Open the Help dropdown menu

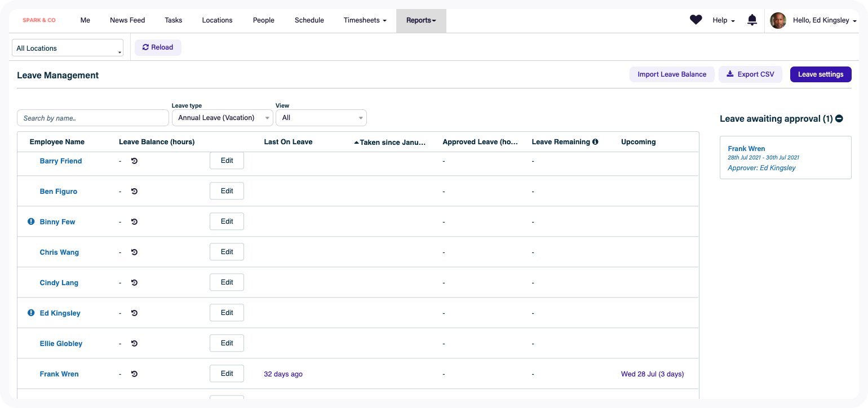pyautogui.click(x=724, y=20)
